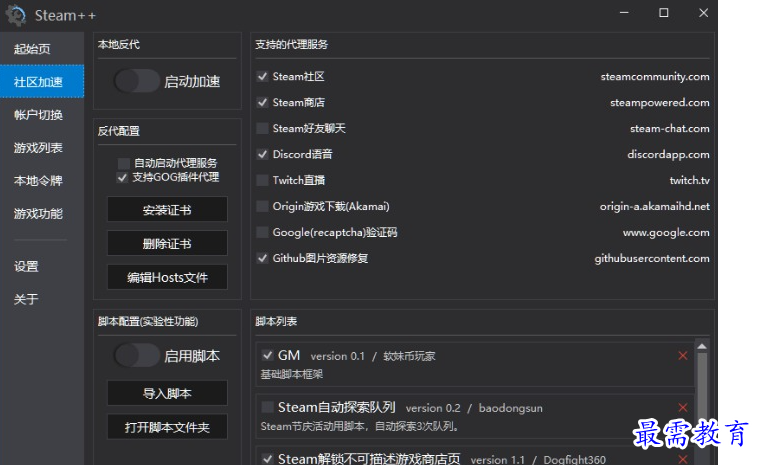Open 打开脚本文件夹 button
Screen dimensions: 757x465
[167, 427]
